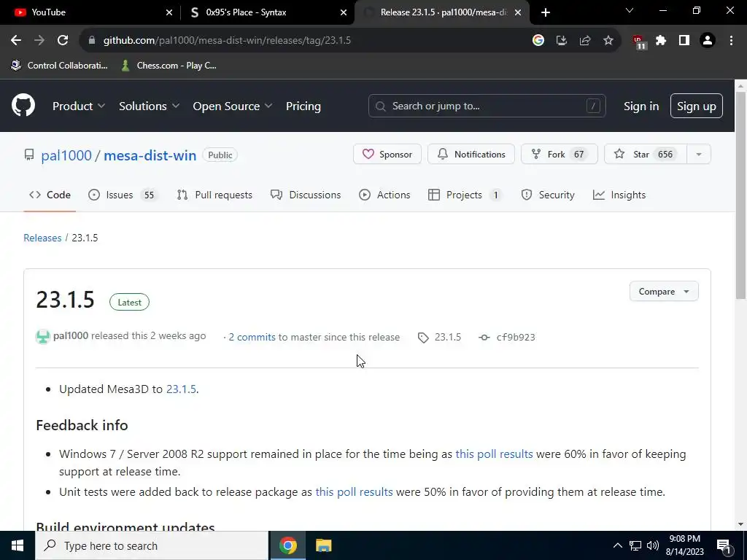Open the Insights tab

point(619,195)
